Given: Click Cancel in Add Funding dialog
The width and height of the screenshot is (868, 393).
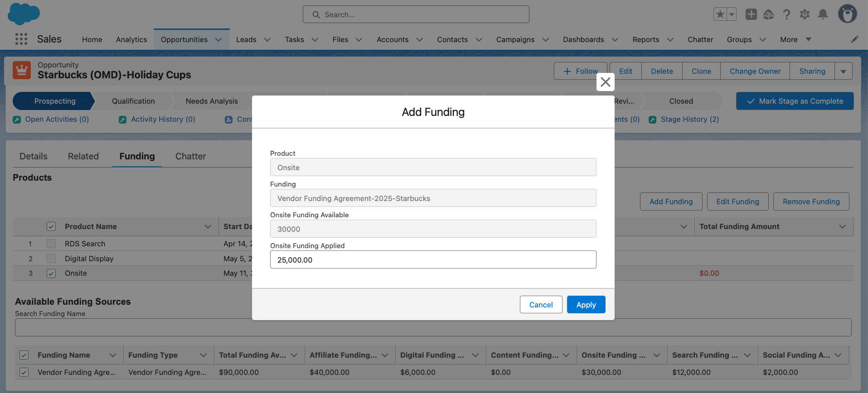Looking at the screenshot, I should point(541,305).
